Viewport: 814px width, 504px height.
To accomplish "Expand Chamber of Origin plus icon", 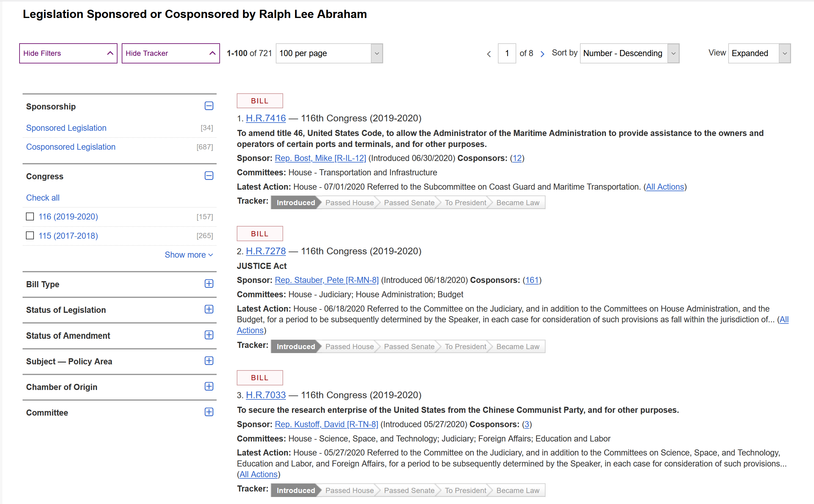I will [x=209, y=386].
